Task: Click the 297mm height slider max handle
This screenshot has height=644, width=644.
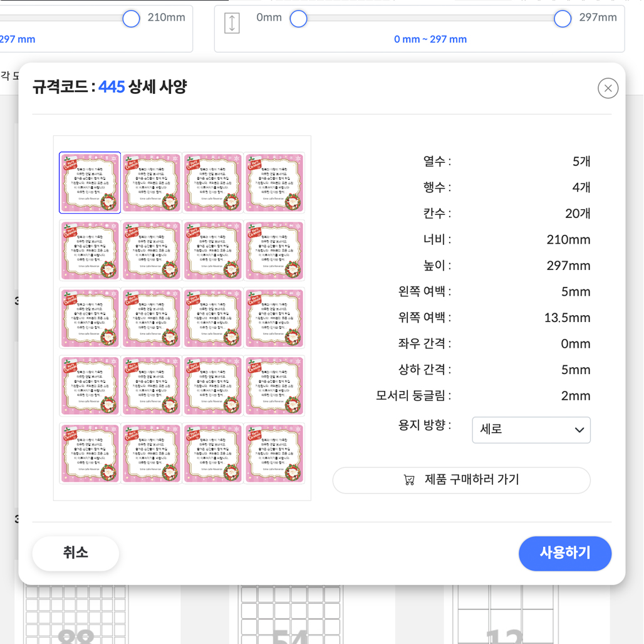Action: pos(563,19)
